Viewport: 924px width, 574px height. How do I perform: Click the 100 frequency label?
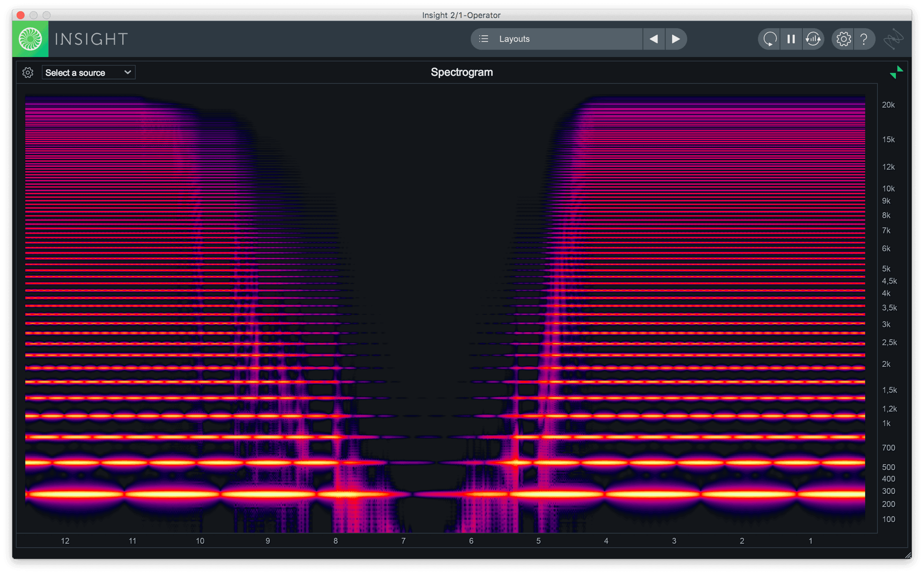pos(888,519)
